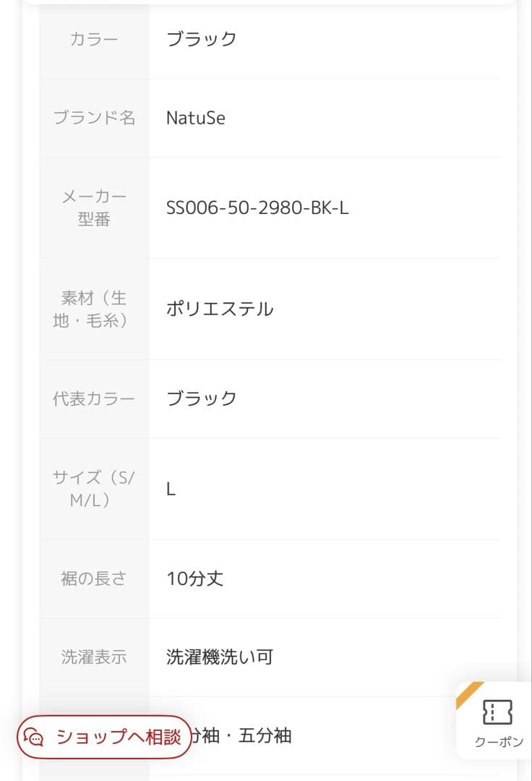Image resolution: width=532 pixels, height=781 pixels.
Task: Select the ポリエステル material value
Action: click(x=220, y=309)
